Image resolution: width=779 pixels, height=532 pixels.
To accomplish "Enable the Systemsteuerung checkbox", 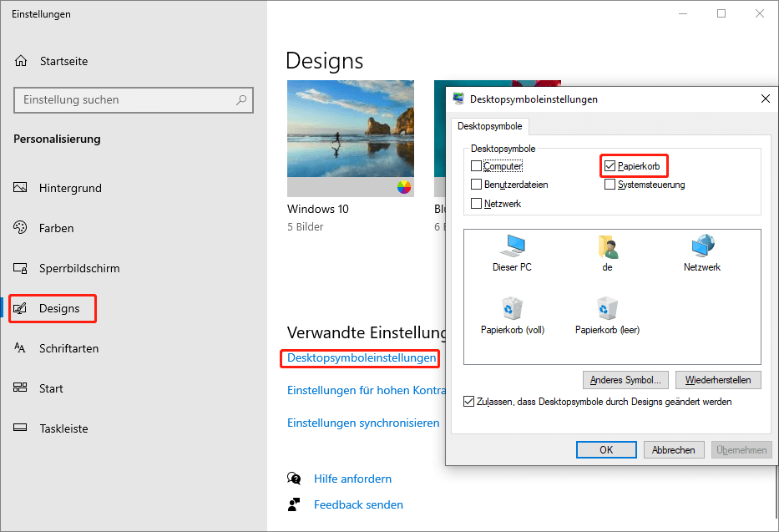I will [x=610, y=185].
